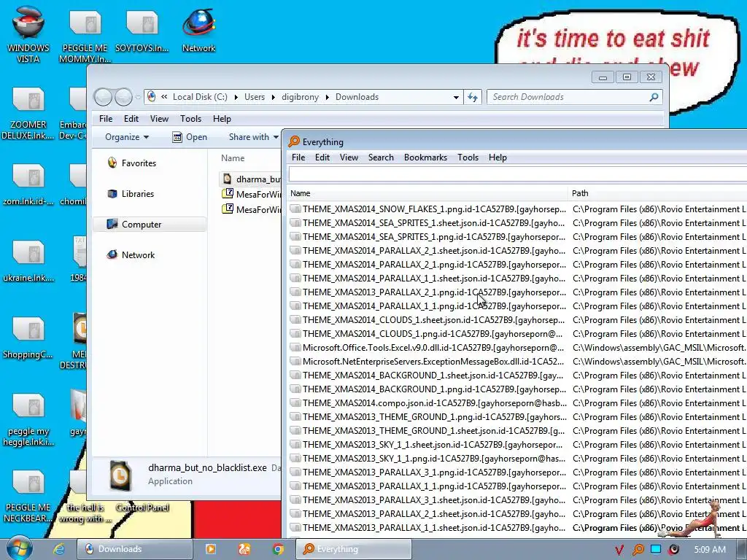
Task: Select the zom.lnk.id desktop file
Action: point(28,184)
